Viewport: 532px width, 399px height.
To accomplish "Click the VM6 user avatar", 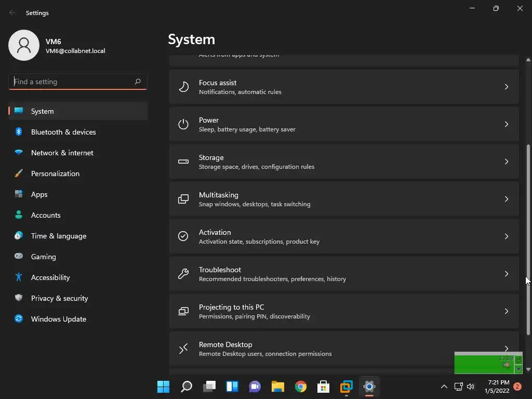I will tap(24, 45).
